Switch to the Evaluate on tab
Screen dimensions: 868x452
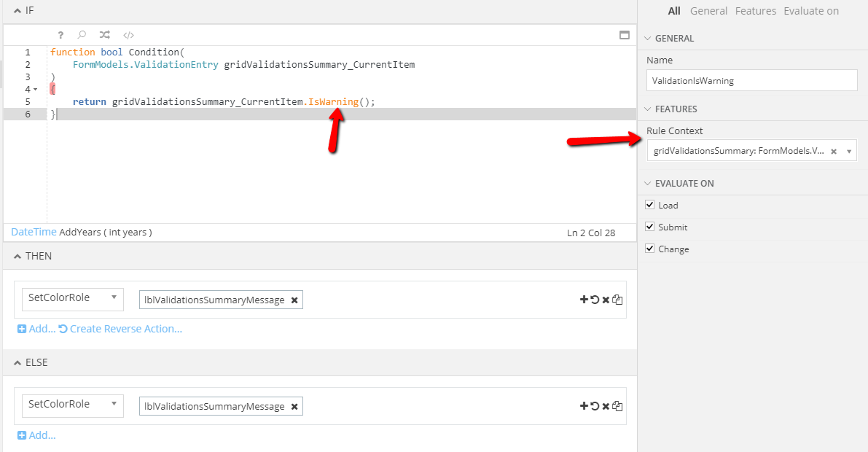click(x=810, y=11)
